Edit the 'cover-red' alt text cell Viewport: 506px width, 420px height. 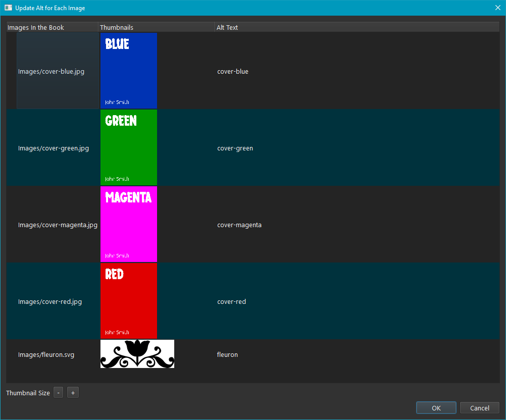(357, 301)
